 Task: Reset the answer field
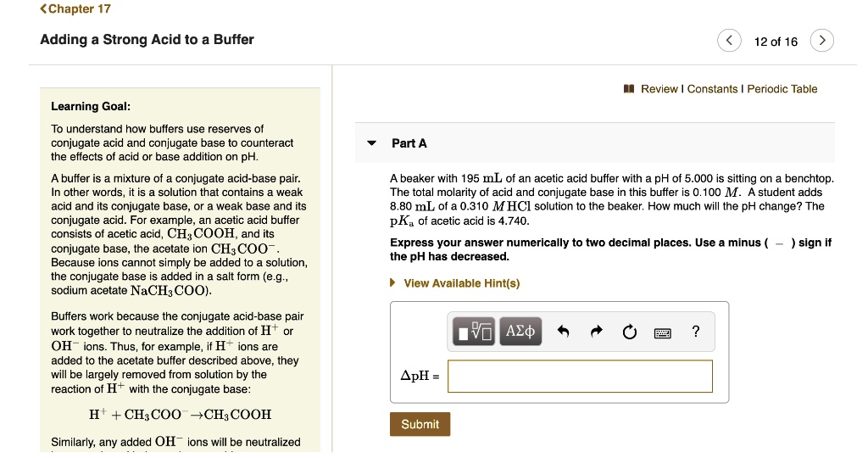629,332
